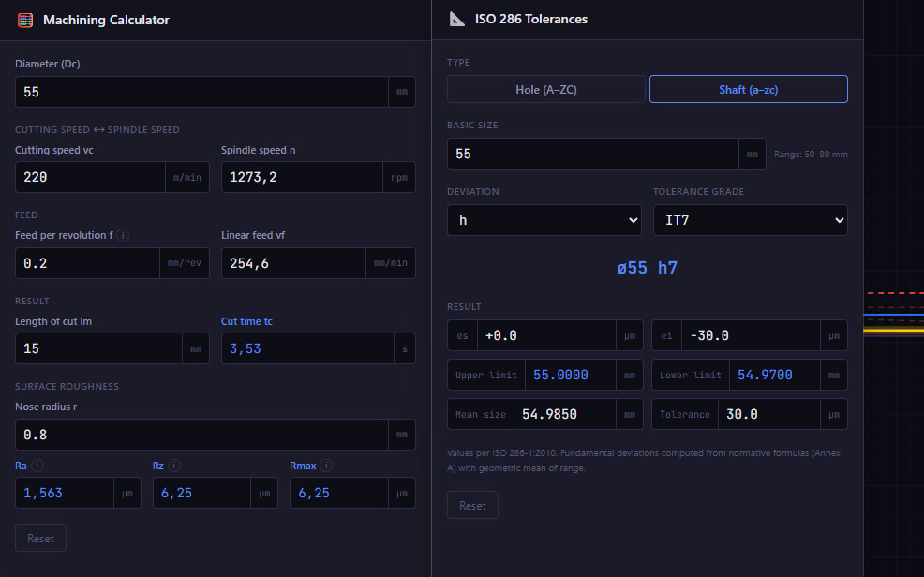Click the Lower limit value 54.9700
924x577 pixels.
point(765,375)
